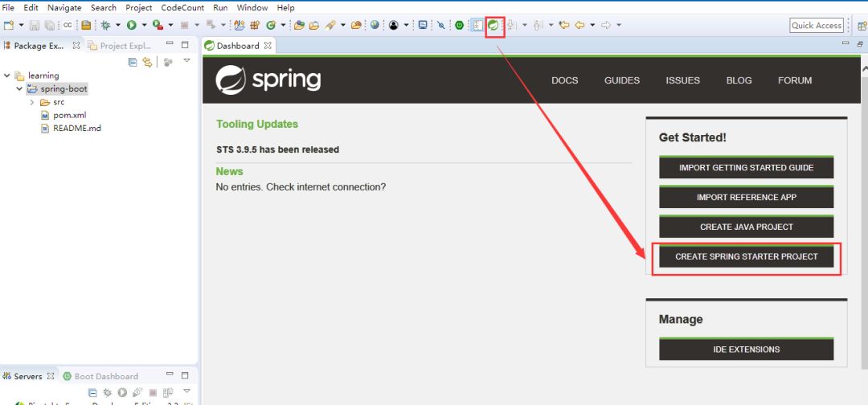The width and height of the screenshot is (868, 405).
Task: Click the STS 3.9.5 has been released entry
Action: [277, 149]
